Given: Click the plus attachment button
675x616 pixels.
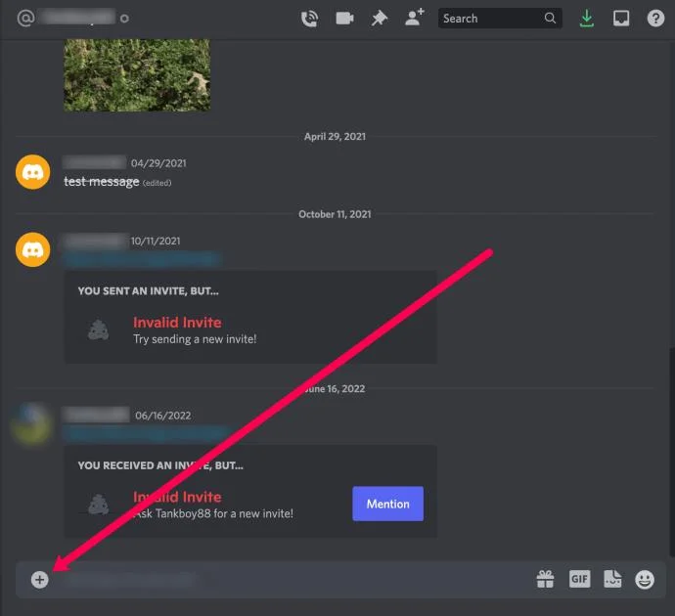Looking at the screenshot, I should [39, 580].
